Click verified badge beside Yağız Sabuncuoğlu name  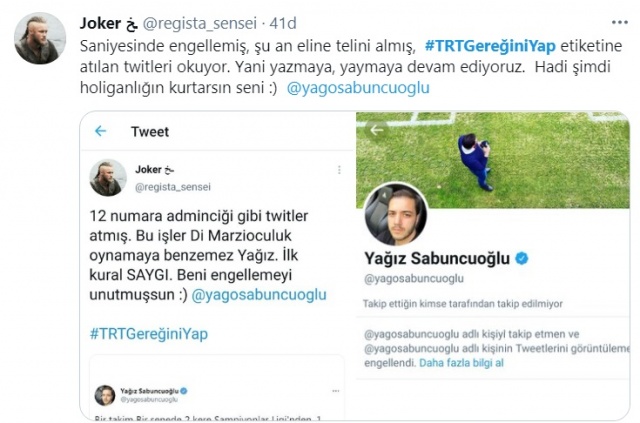[522, 258]
